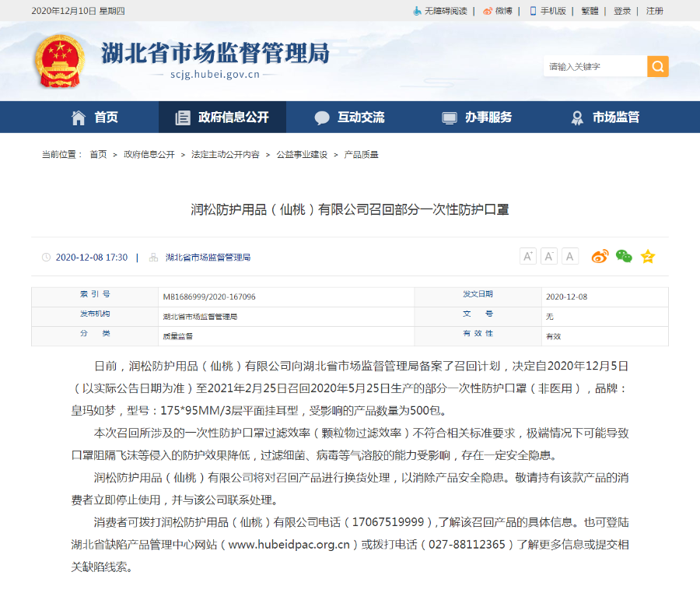Click 登录 to log in
This screenshot has width=700, height=600.
pos(622,11)
